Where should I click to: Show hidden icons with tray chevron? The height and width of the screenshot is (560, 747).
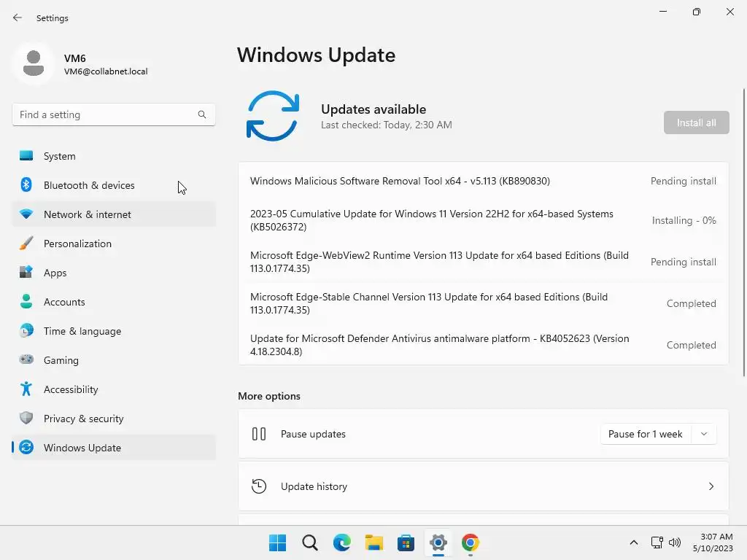click(634, 542)
